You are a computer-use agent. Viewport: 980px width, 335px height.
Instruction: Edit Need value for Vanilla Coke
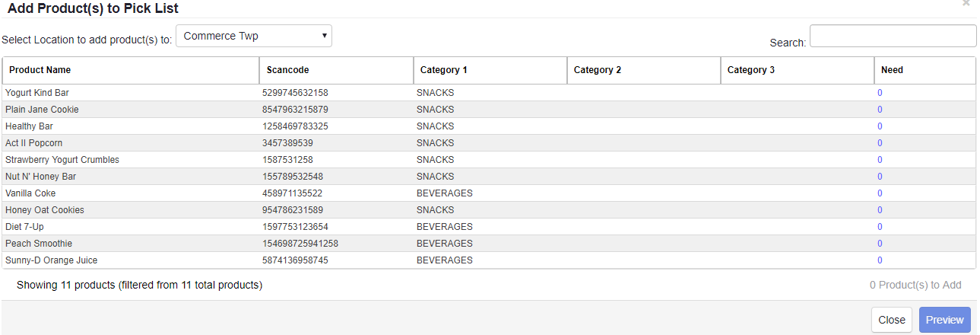coord(880,193)
